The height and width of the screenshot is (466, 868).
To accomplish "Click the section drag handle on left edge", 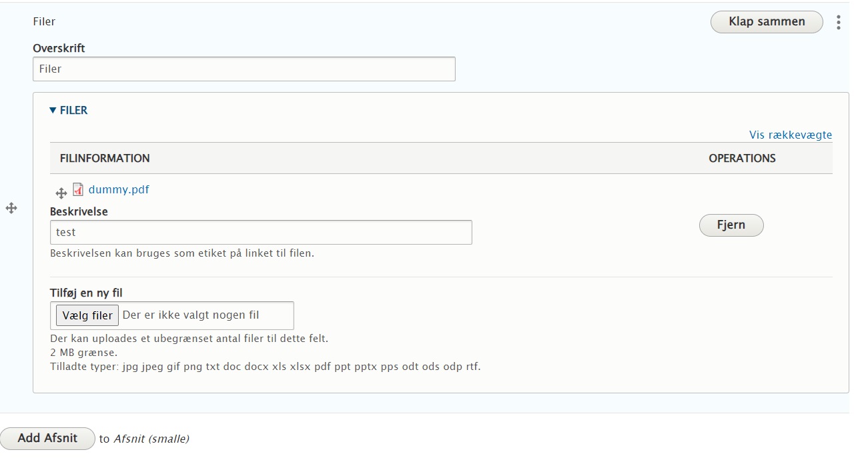I will pyautogui.click(x=11, y=209).
